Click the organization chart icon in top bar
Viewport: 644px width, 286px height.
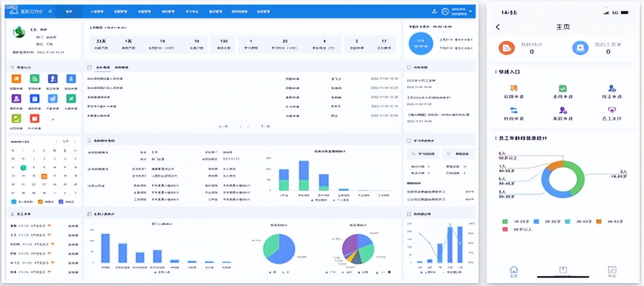434,11
